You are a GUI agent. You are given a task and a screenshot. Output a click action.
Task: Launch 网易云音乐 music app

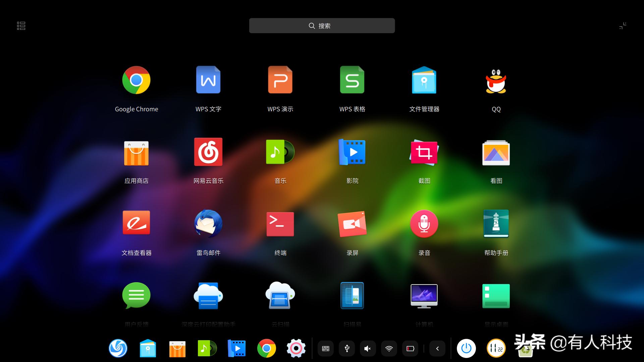(208, 152)
